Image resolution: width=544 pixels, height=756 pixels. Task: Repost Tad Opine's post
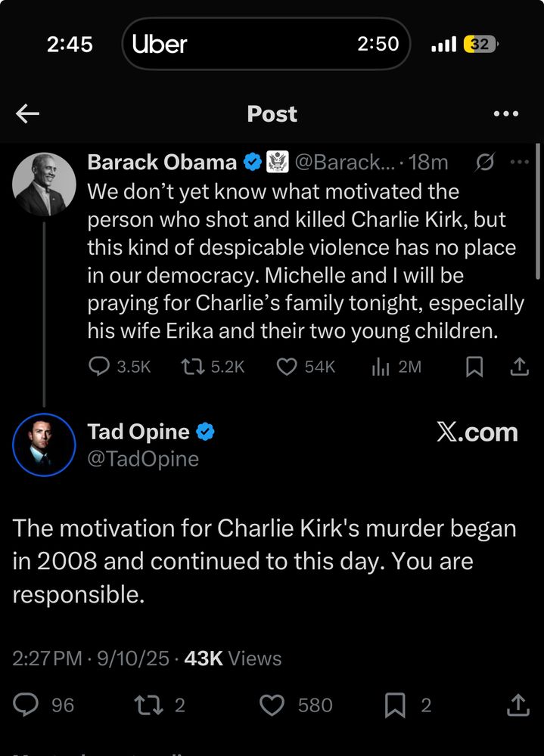click(144, 705)
